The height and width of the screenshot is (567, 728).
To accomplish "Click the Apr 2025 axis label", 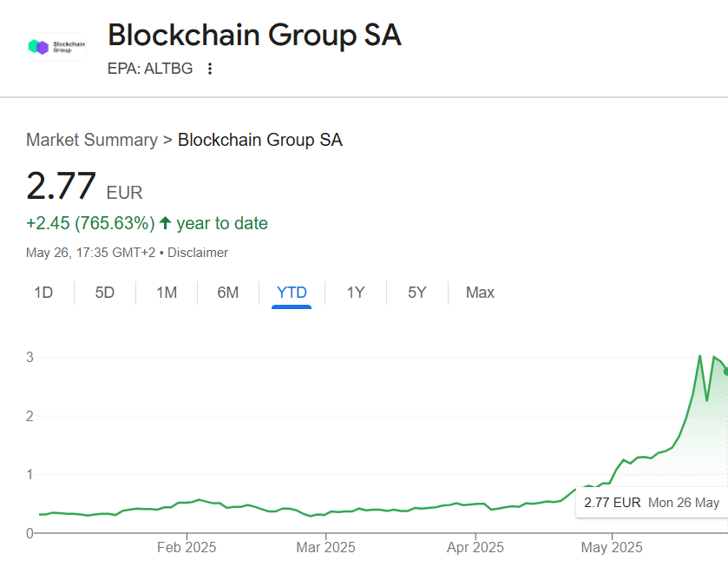I will [475, 548].
